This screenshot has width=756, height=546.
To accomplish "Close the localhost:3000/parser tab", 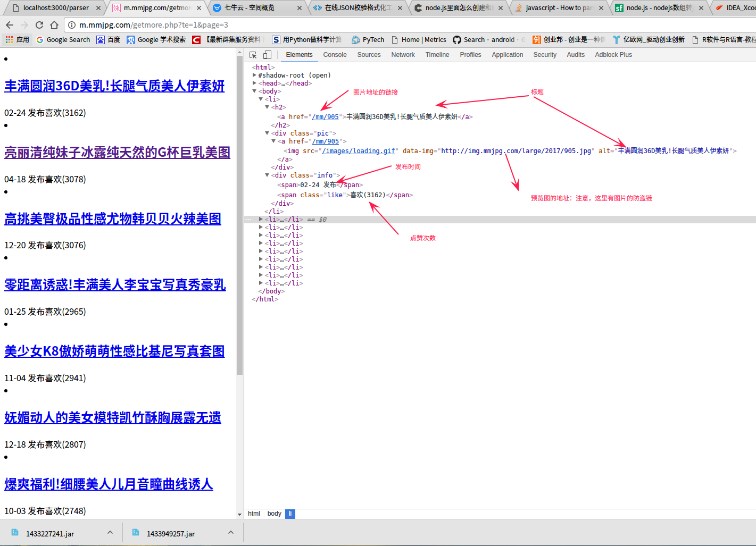I will click(x=98, y=8).
